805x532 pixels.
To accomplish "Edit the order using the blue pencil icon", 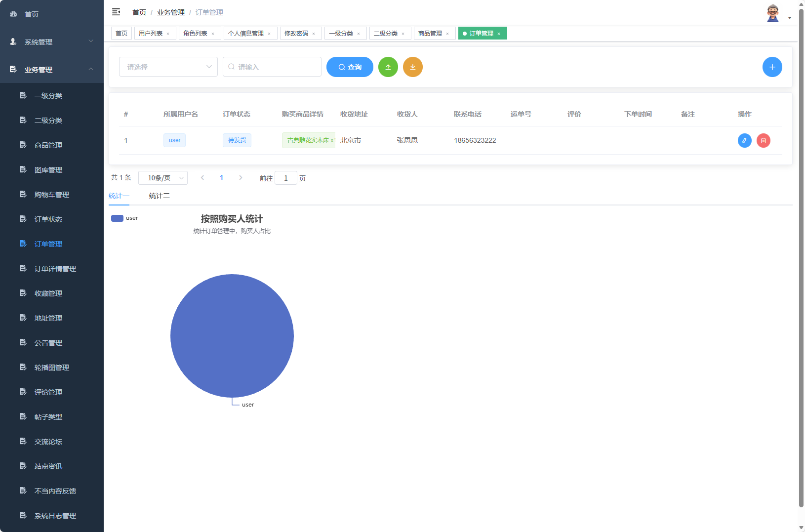I will click(744, 140).
